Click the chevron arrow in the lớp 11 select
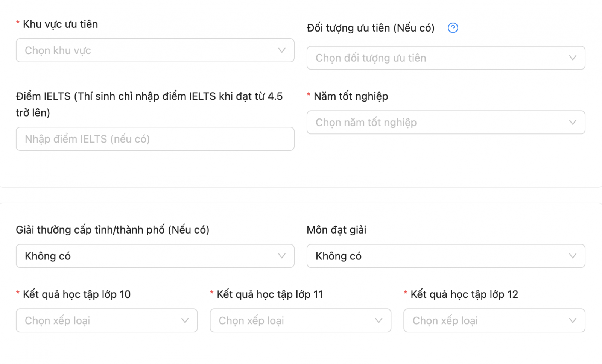The image size is (602, 364). 379,320
